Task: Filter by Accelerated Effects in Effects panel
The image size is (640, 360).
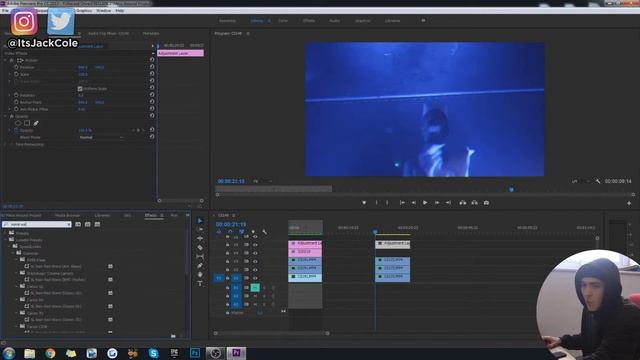Action: pos(78,224)
